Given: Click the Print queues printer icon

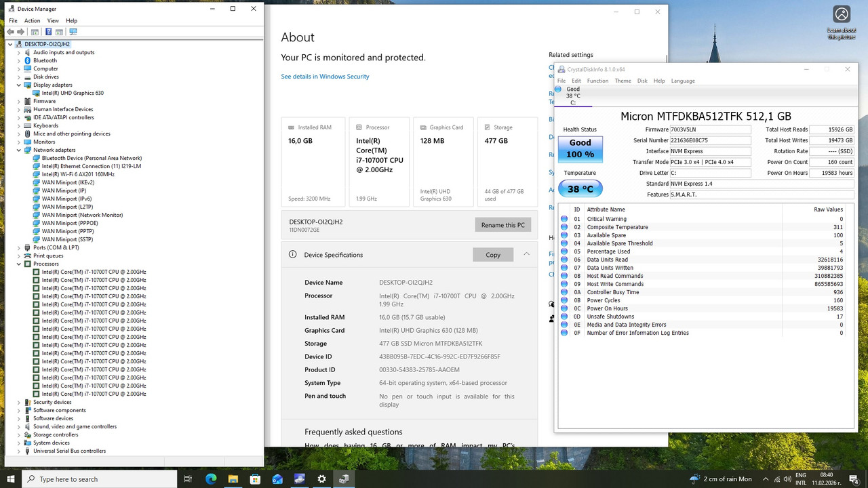Looking at the screenshot, I should tap(28, 256).
